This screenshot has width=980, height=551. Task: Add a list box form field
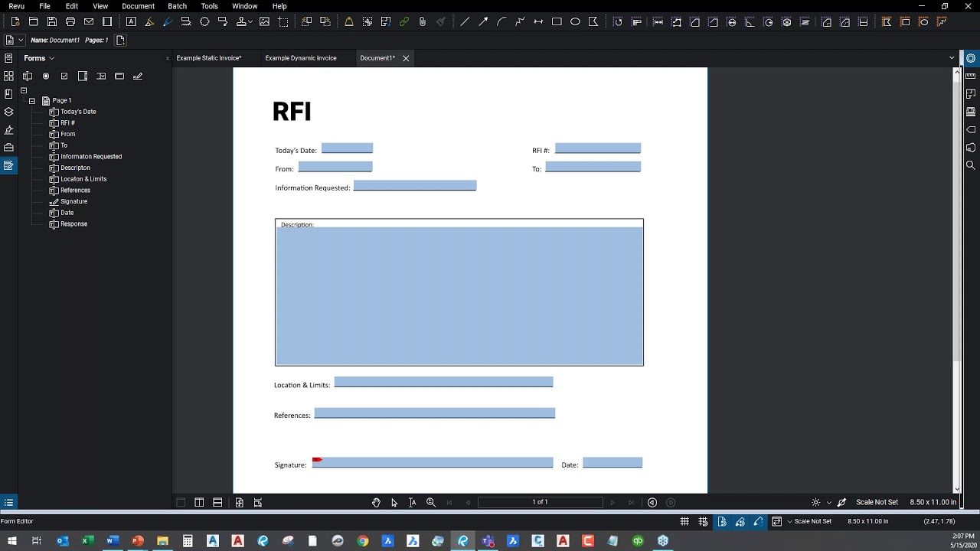(83, 76)
